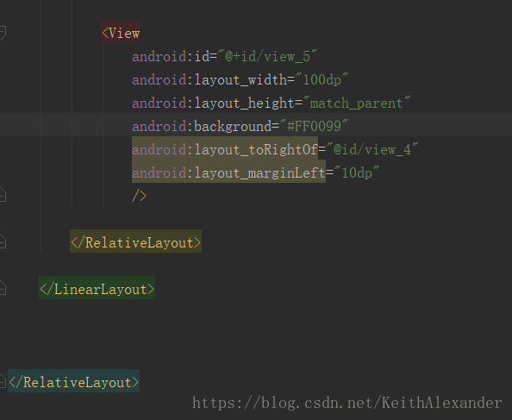Click the "10dp" margin value
The height and width of the screenshot is (420, 512).
pyautogui.click(x=357, y=172)
